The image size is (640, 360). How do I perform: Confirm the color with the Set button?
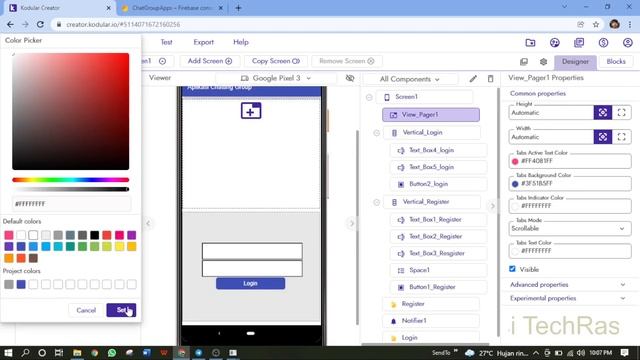[x=121, y=310]
